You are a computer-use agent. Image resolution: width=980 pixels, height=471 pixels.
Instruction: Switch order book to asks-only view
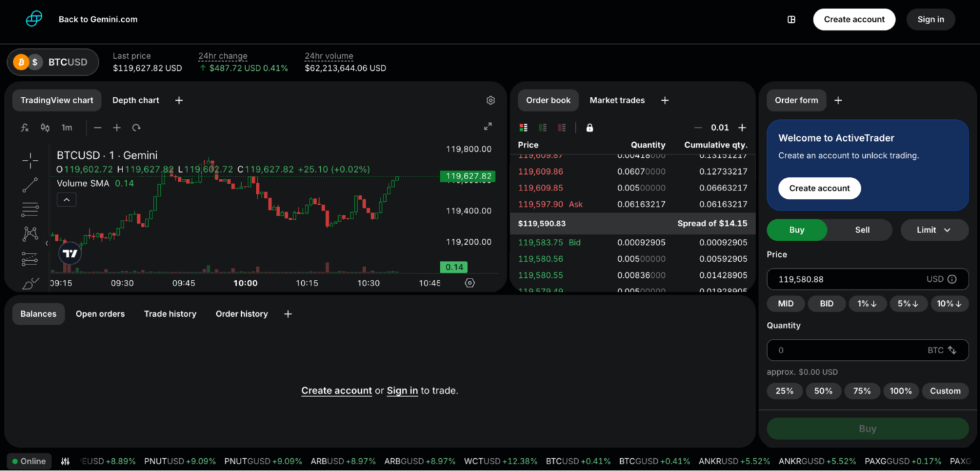pyautogui.click(x=561, y=127)
